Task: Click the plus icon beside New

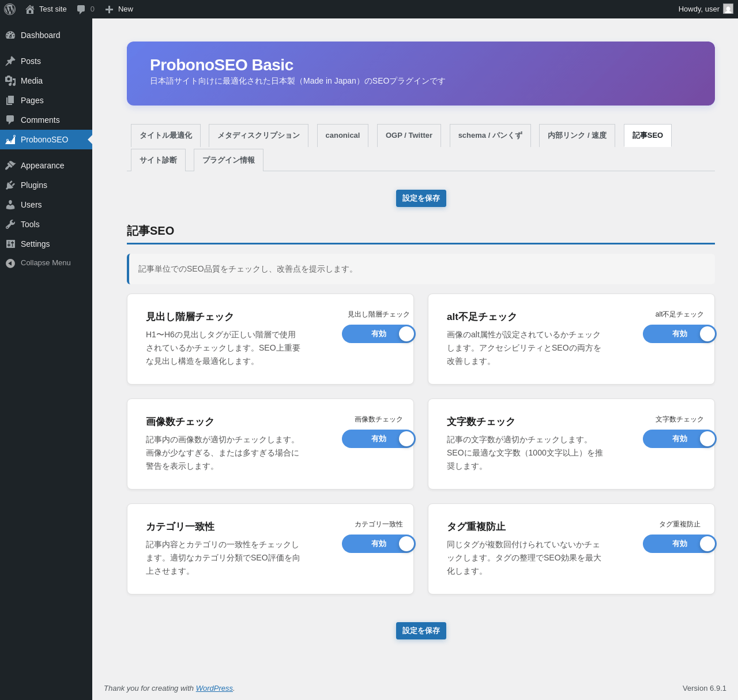Action: click(x=109, y=9)
